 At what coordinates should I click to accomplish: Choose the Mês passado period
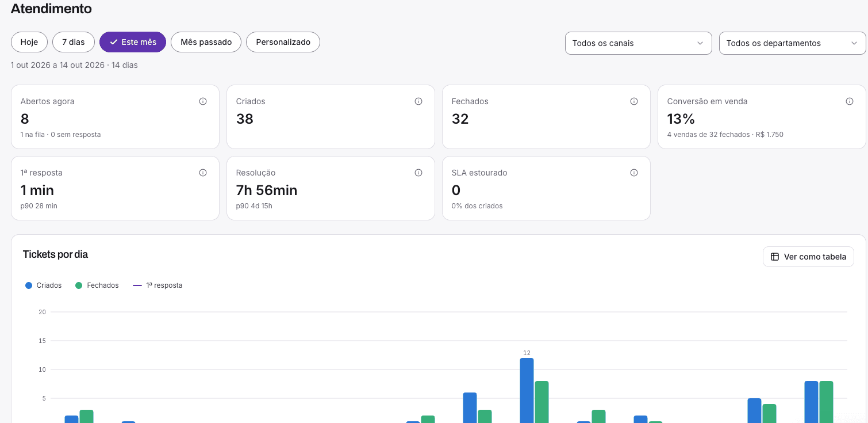[206, 42]
